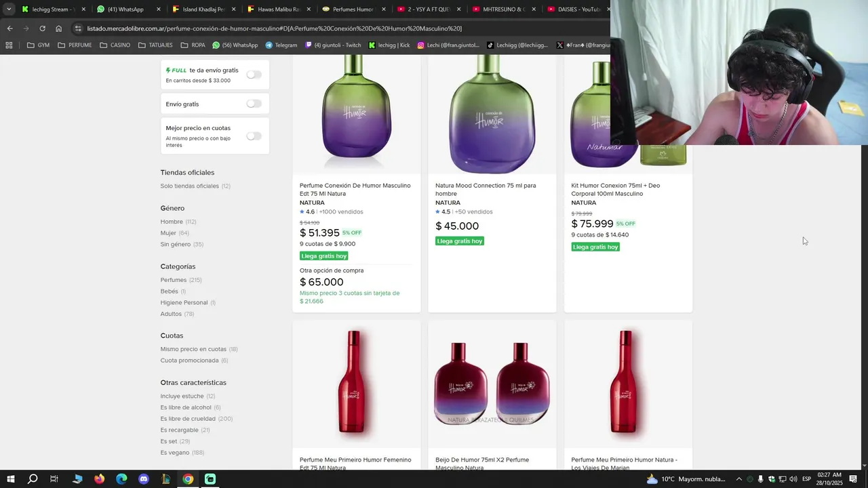Viewport: 868px width, 488px height.
Task: Open the CASINO bookmarks folder
Action: pos(115,45)
